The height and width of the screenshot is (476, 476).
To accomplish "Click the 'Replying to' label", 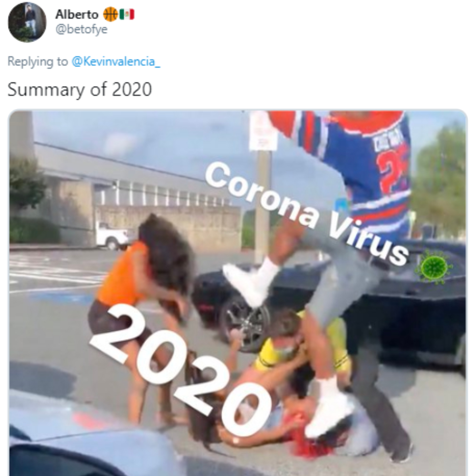I will 38,61.
